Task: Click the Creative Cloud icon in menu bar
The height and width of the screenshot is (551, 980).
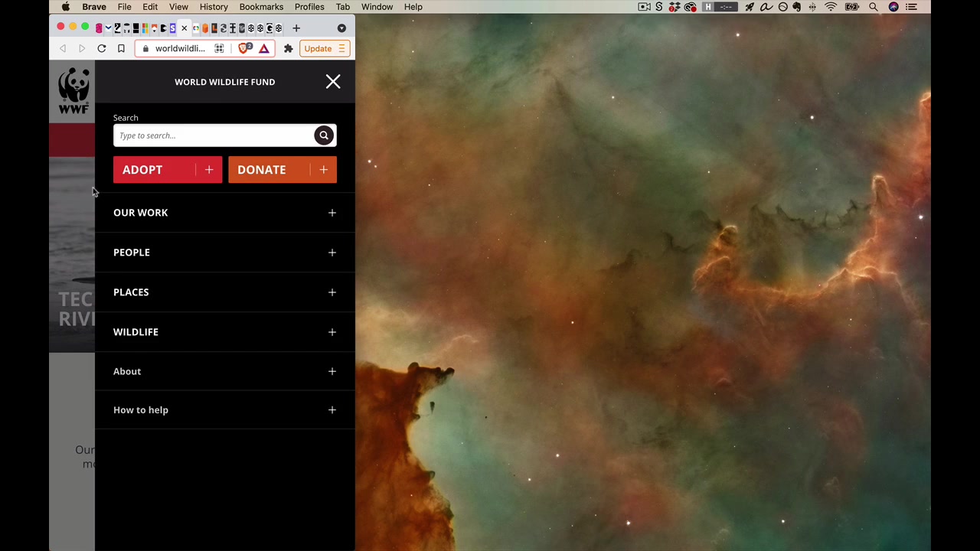Action: [690, 7]
